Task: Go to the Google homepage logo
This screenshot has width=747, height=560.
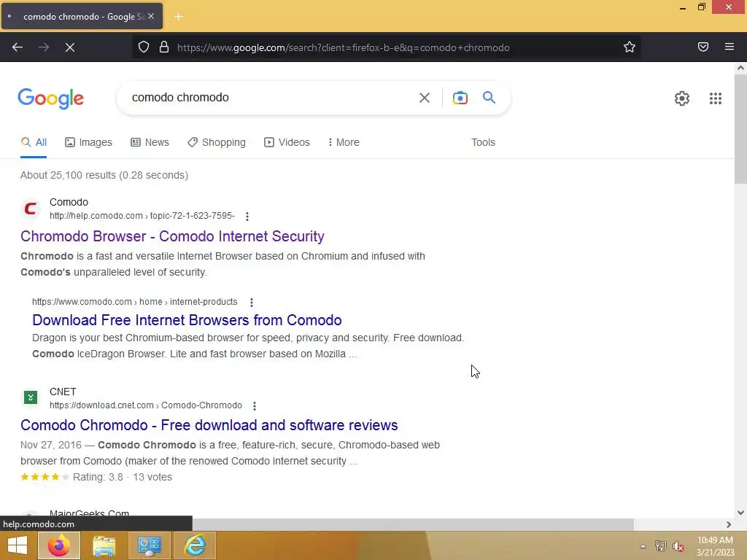Action: click(51, 98)
